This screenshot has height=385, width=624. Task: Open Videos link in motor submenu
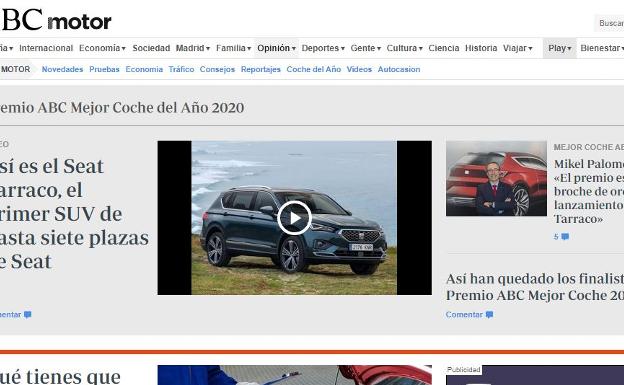pyautogui.click(x=359, y=69)
